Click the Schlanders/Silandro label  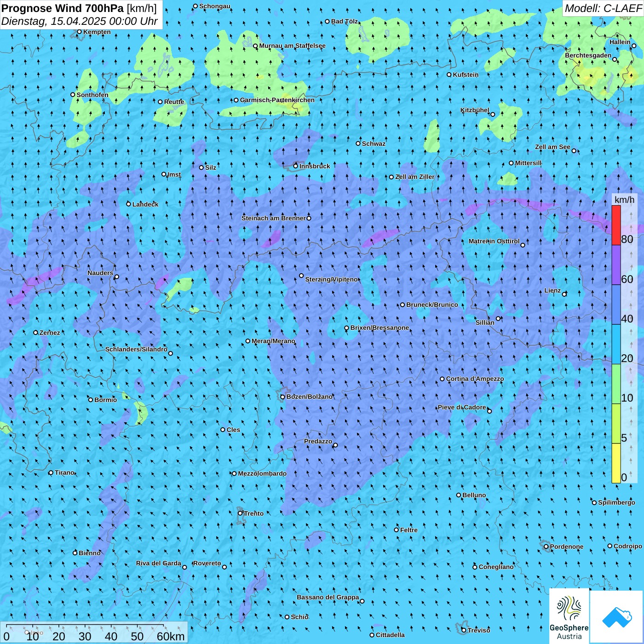(x=136, y=349)
